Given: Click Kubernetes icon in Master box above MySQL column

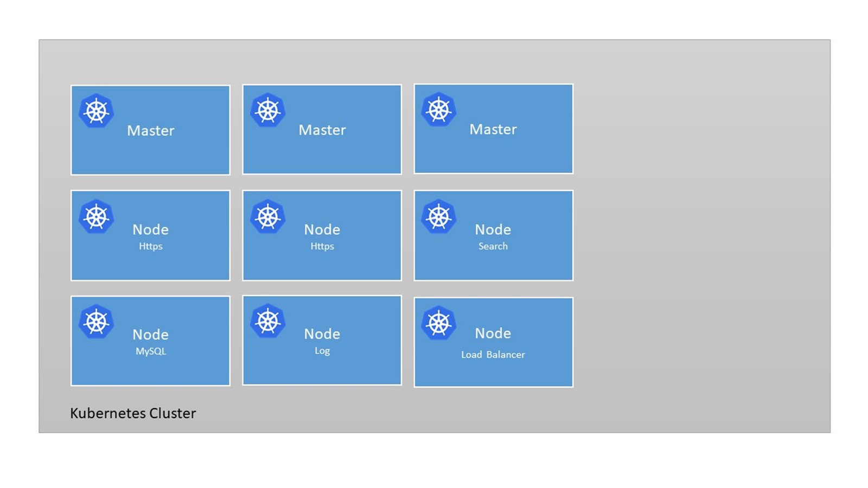Looking at the screenshot, I should pos(97,111).
